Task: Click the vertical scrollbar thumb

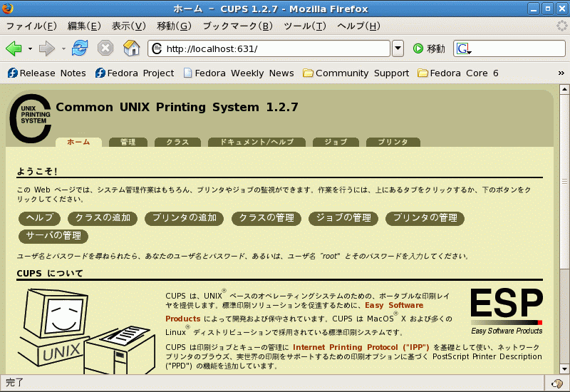Action: tap(564, 181)
